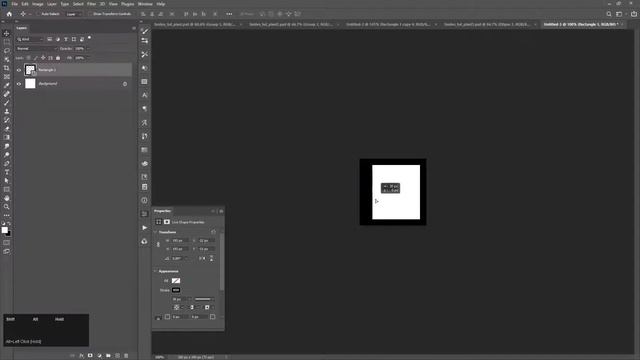Select the Lasso tool
This screenshot has height=360, width=640.
pos(7,51)
